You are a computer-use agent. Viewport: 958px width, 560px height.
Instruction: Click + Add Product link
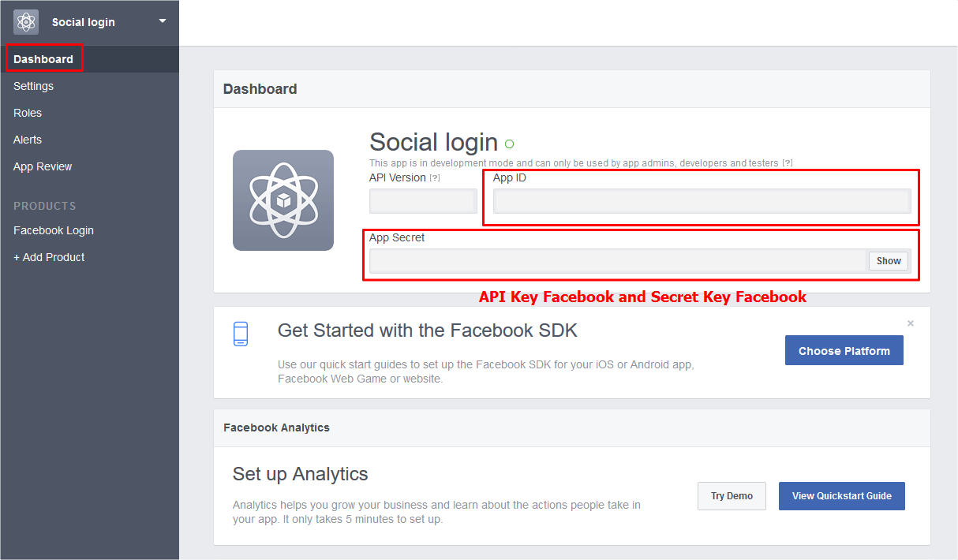point(49,257)
